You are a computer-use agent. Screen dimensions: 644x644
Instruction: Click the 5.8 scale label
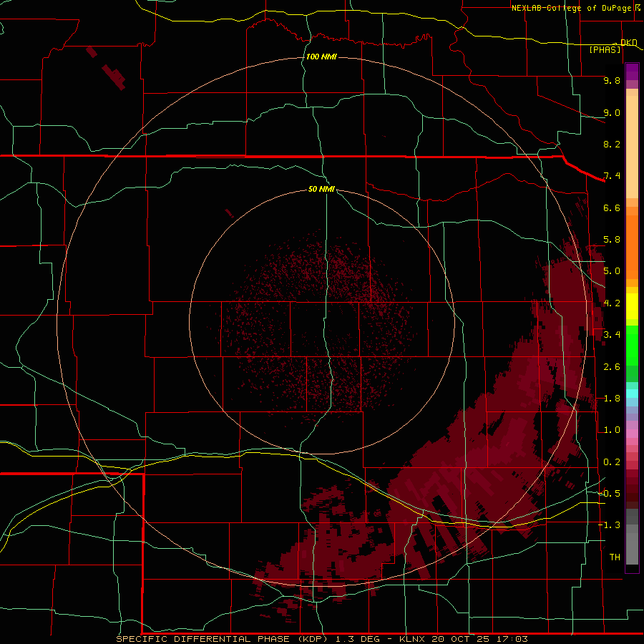click(x=612, y=240)
